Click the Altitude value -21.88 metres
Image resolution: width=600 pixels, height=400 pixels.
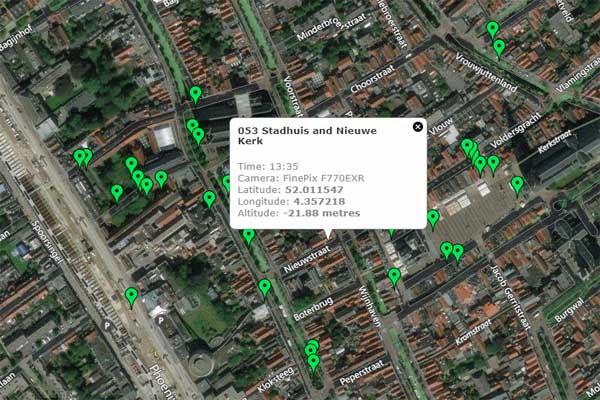pos(322,213)
